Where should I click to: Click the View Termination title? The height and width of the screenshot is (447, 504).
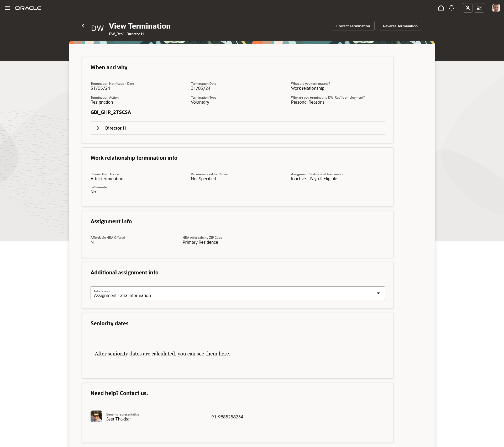[x=140, y=26]
